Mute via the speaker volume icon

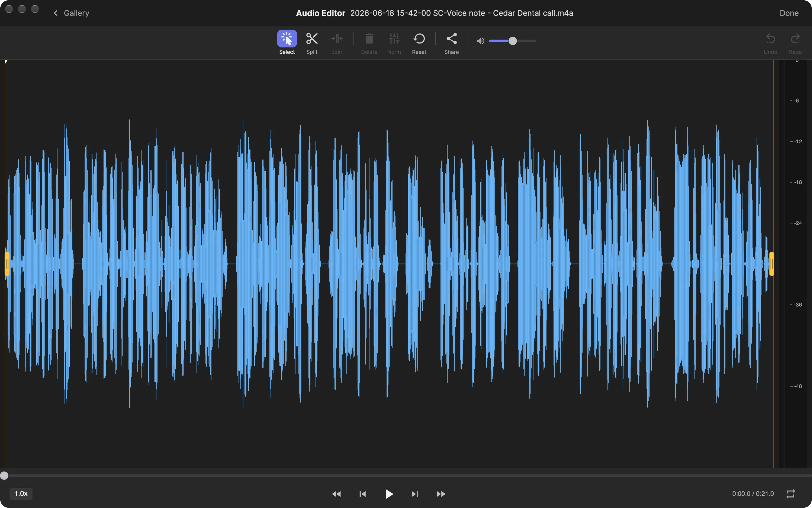tap(480, 41)
